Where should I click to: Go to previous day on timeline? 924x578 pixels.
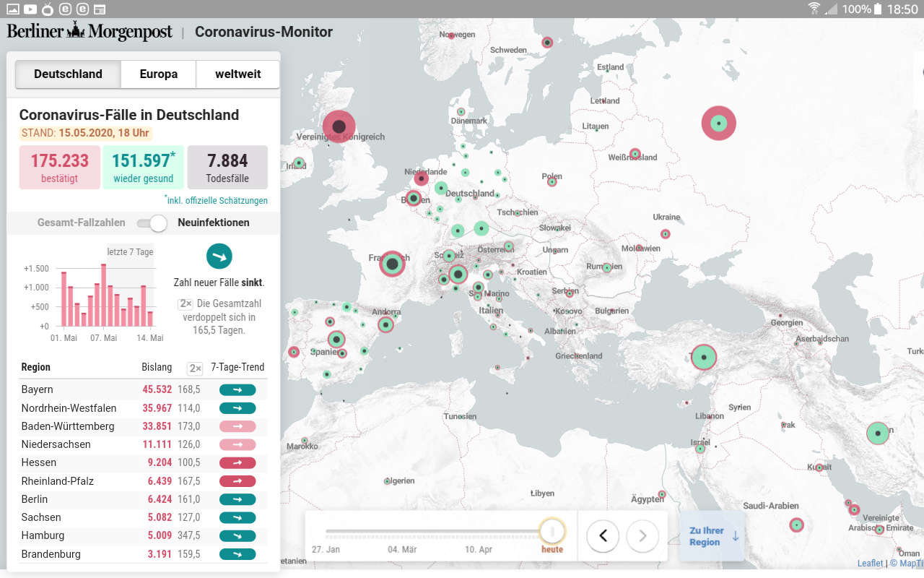[603, 536]
